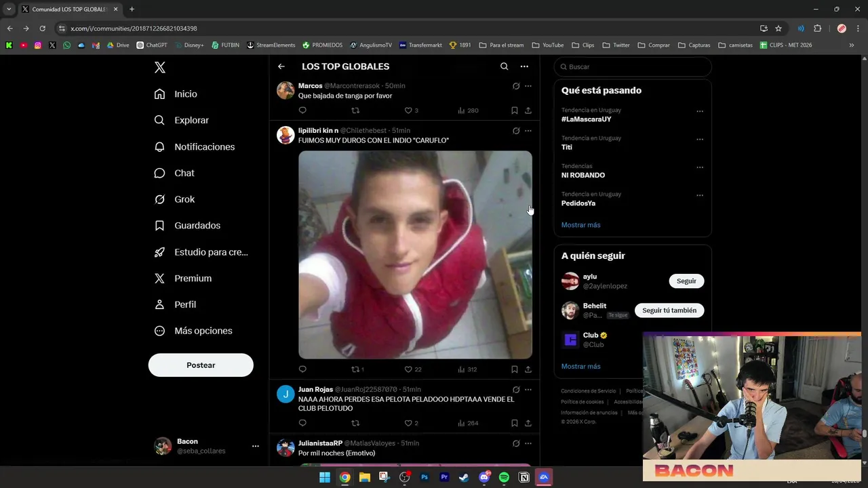Share Juan Rojas's post
Viewport: 868px width, 488px height.
528,423
